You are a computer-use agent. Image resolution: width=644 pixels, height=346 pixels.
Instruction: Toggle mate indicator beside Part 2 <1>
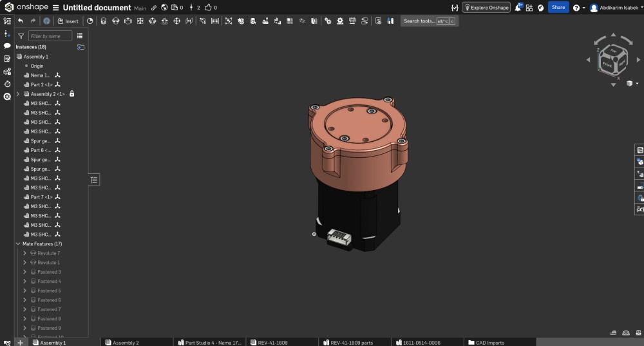57,84
